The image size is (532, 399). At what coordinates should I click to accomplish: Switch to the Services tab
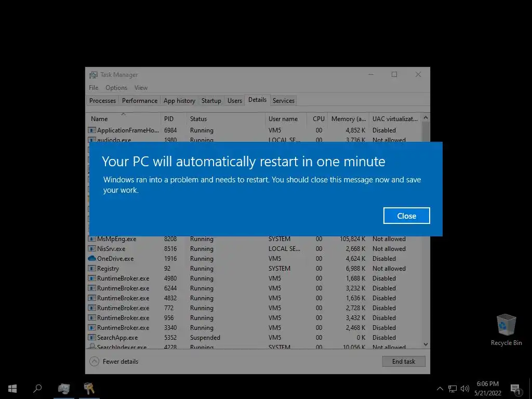(283, 100)
